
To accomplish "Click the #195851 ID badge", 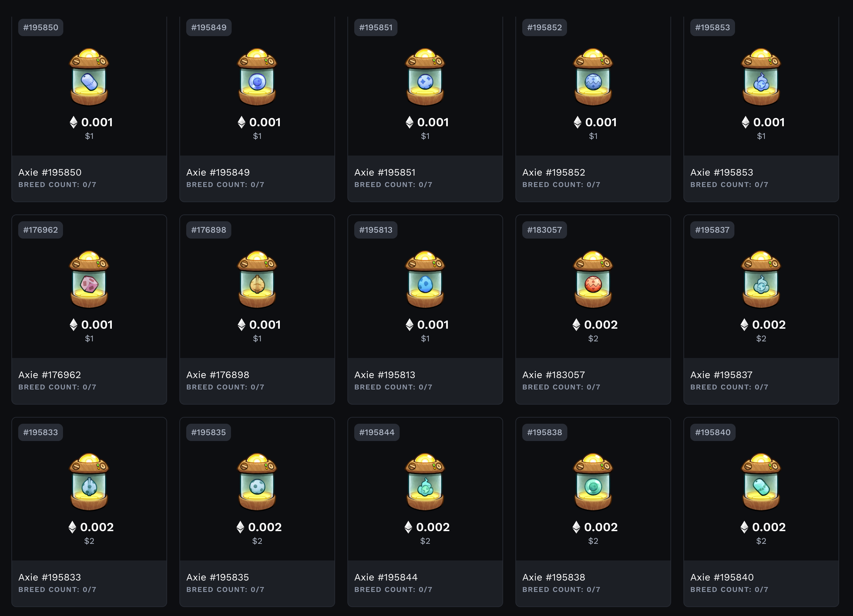I will pos(375,27).
